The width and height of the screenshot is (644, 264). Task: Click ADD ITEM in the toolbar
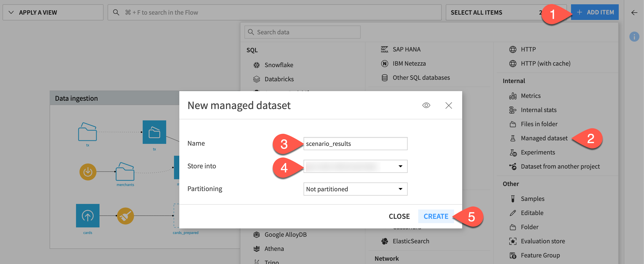(x=595, y=12)
